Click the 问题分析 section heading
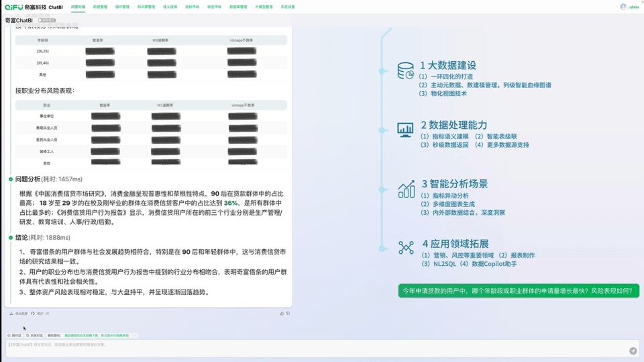Screen dimensions: 644x362 (28, 179)
